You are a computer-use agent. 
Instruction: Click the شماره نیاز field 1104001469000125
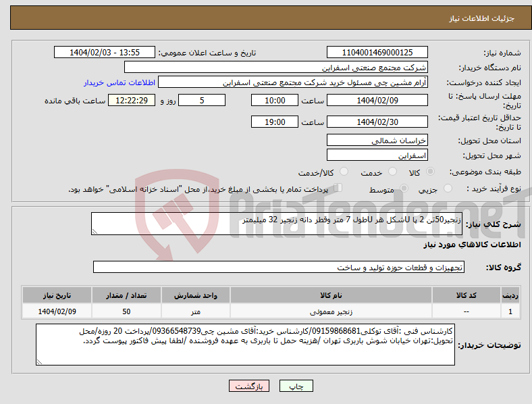point(377,52)
